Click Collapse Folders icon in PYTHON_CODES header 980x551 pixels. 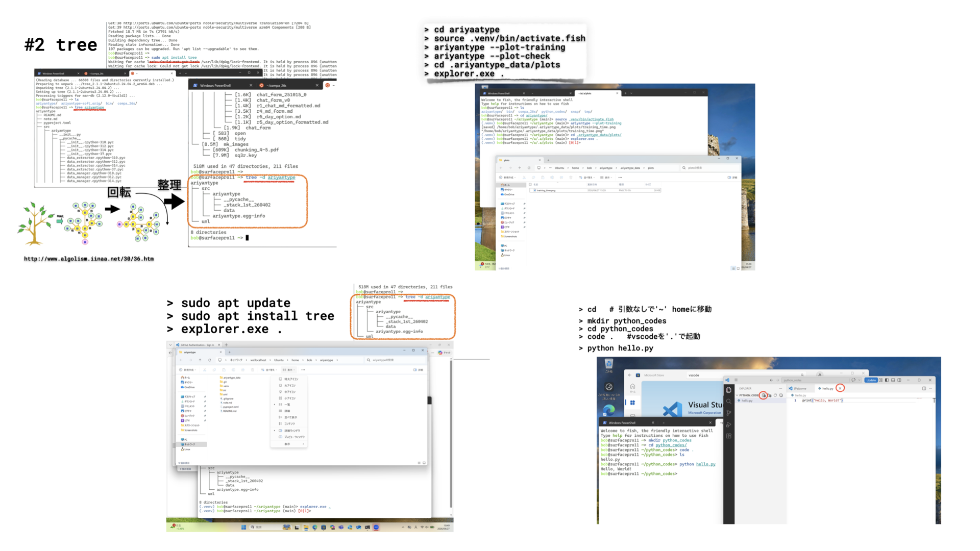(x=781, y=395)
